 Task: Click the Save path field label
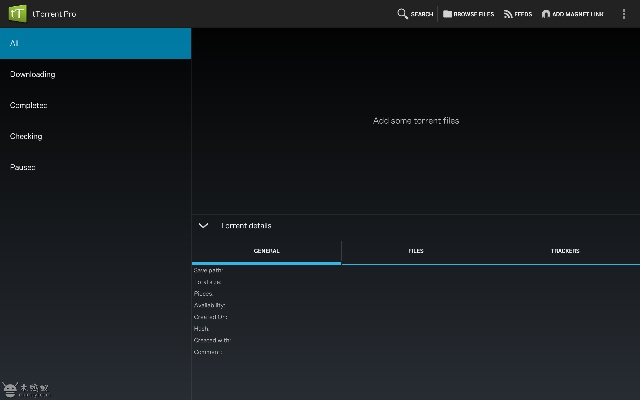(x=208, y=270)
